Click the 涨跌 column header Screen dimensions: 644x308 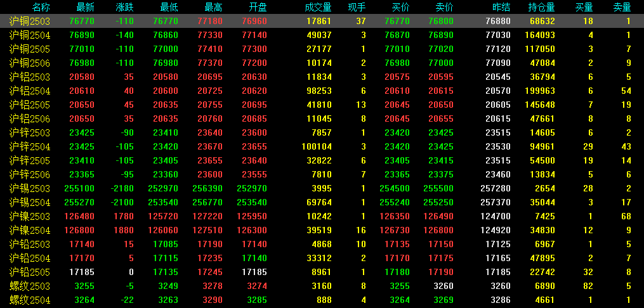tap(124, 7)
